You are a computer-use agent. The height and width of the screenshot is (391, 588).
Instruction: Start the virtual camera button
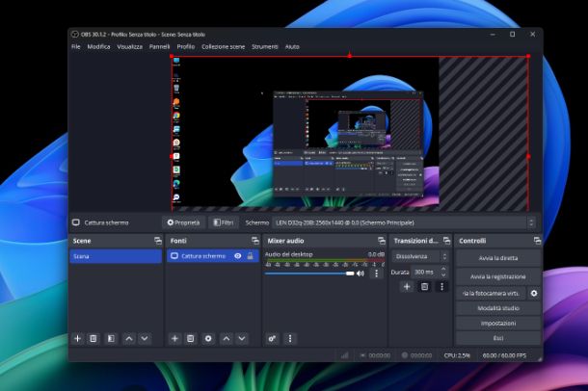(x=491, y=293)
